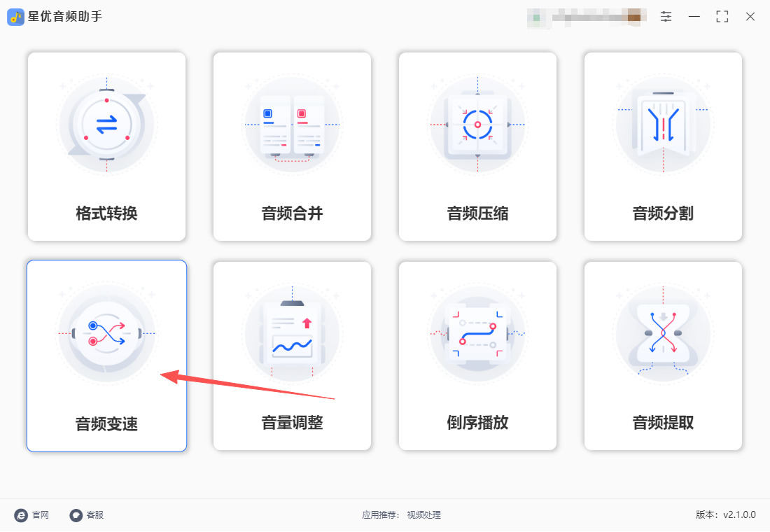770x532 pixels.
Task: Follow the 视频处理 recommended app link
Action: (423, 514)
